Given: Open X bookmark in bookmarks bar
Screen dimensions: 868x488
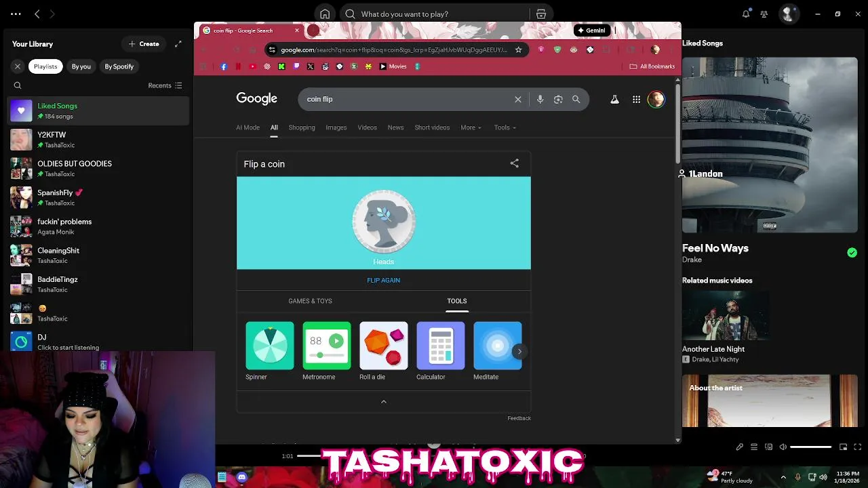Looking at the screenshot, I should [x=311, y=66].
